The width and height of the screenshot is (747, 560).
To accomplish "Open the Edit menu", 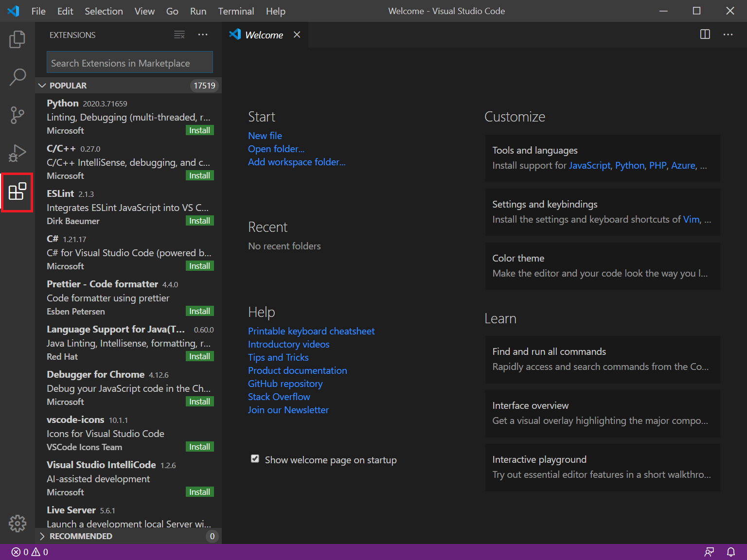I will pos(65,11).
